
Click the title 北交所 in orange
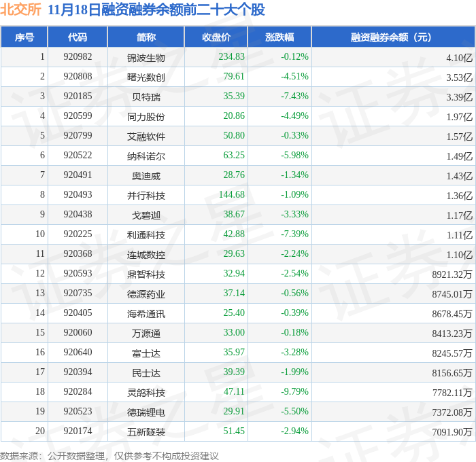point(20,9)
